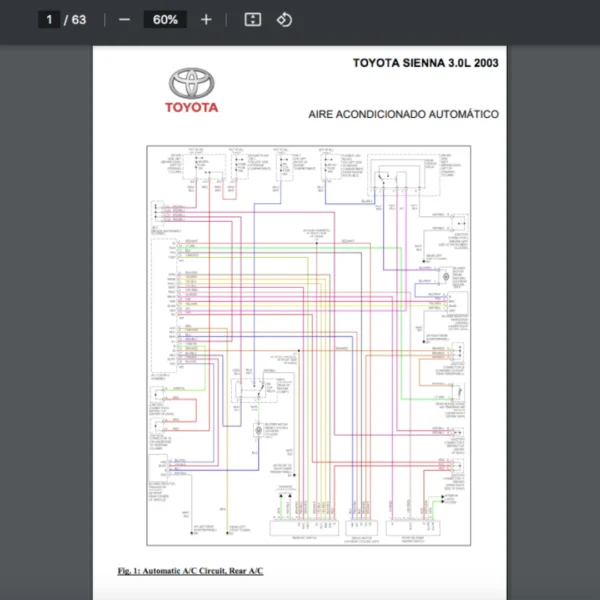This screenshot has width=600, height=600.
Task: Click the dashed A/C control assembly outline
Action: (x=152, y=300)
